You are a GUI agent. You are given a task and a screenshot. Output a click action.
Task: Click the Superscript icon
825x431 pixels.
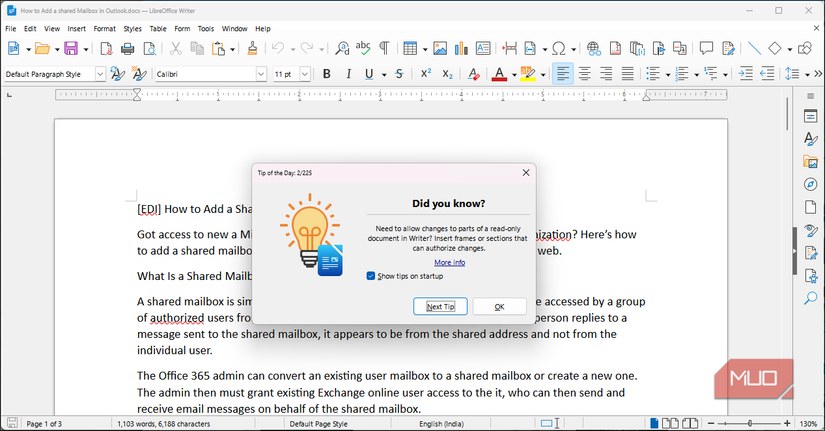click(425, 74)
